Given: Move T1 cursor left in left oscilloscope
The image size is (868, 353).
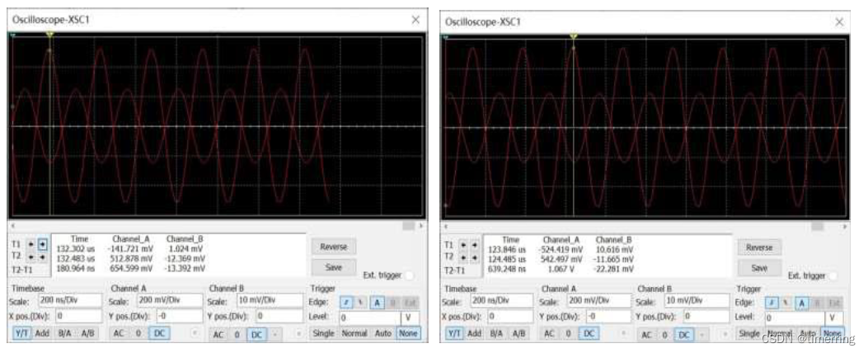Looking at the screenshot, I should click(31, 244).
